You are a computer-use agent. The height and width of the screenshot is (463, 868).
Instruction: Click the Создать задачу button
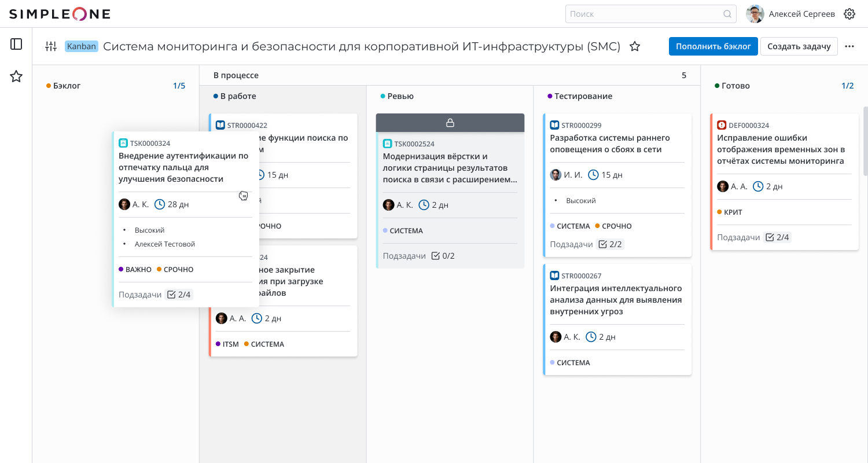click(799, 46)
